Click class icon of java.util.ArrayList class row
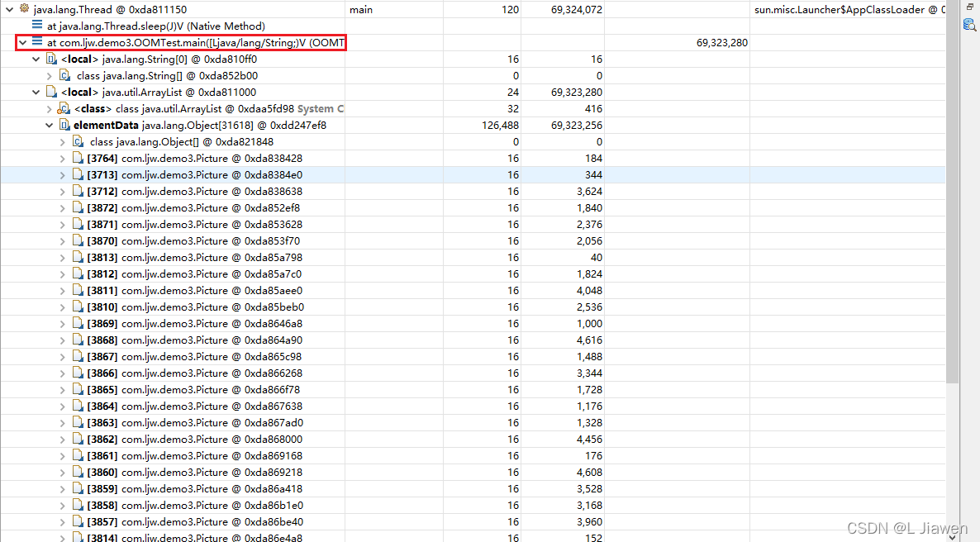Image resolution: width=980 pixels, height=542 pixels. pyautogui.click(x=64, y=108)
